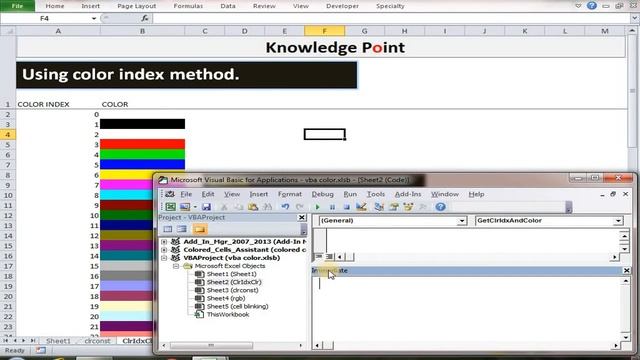
Task: Switch to Excel Page Layout ribbon tab
Action: [x=136, y=6]
